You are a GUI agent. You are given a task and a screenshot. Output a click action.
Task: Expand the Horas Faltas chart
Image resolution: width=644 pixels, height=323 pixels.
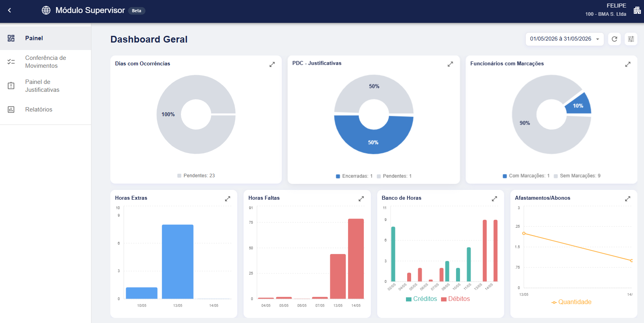(x=361, y=199)
